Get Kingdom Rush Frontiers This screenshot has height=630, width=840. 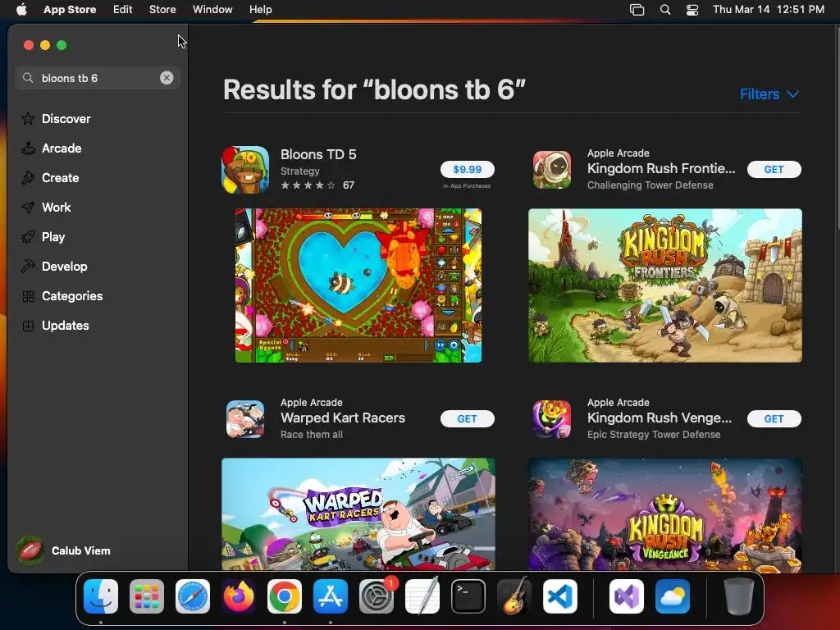coord(774,169)
